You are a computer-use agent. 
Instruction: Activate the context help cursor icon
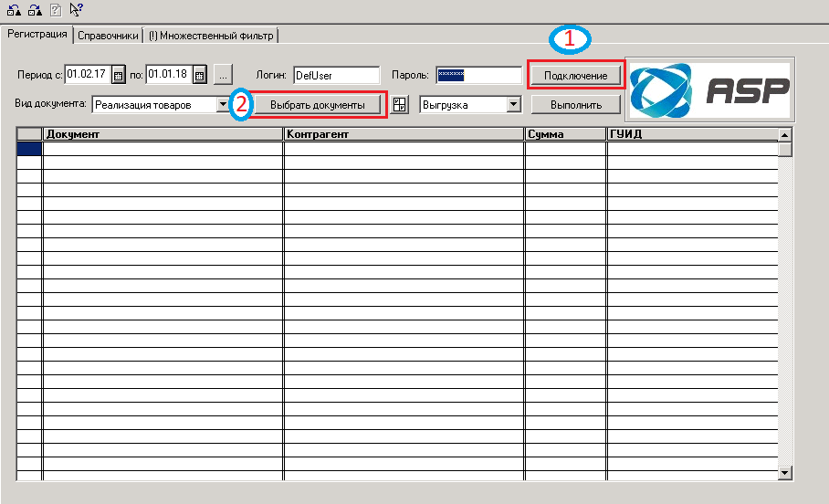click(76, 9)
